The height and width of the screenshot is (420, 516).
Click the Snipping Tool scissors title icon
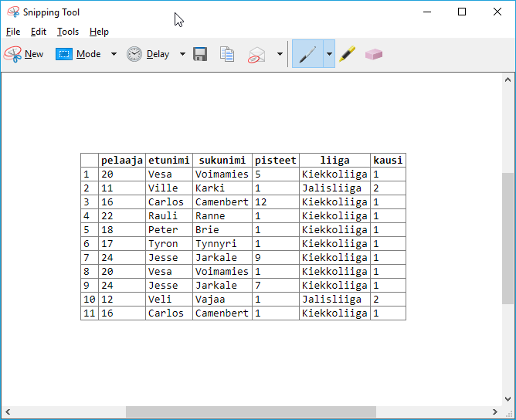pyautogui.click(x=13, y=12)
